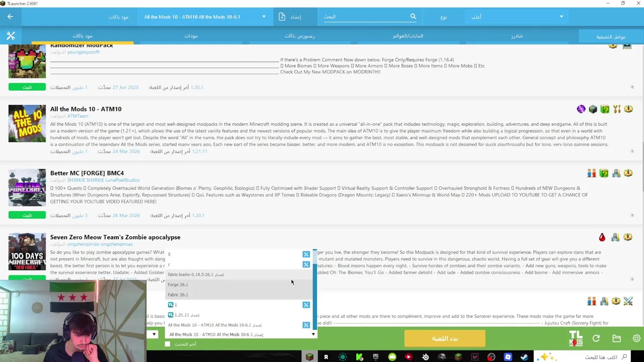Click the create (إنشاء) file icon
Viewport: 644px width, 362px height.
click(282, 17)
